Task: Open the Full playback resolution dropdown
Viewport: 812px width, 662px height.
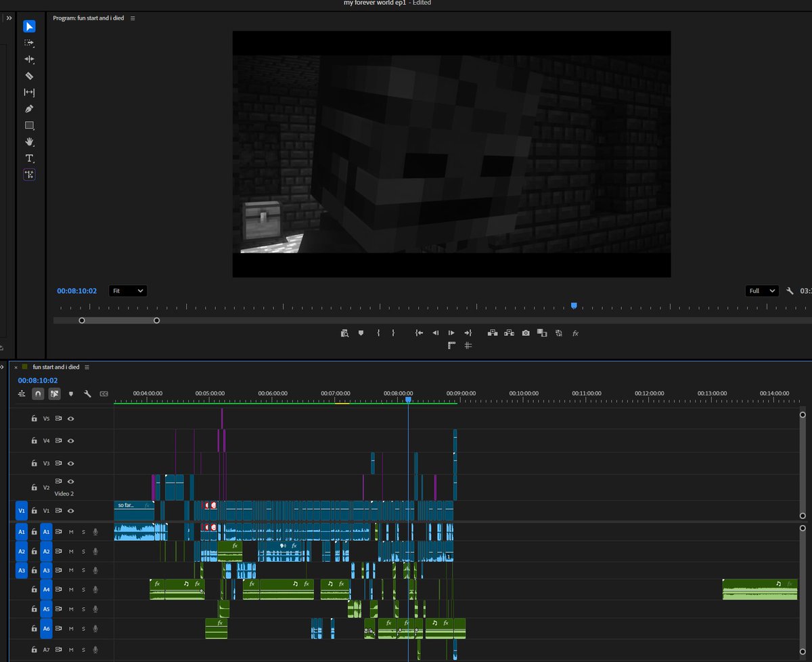Action: pos(762,290)
